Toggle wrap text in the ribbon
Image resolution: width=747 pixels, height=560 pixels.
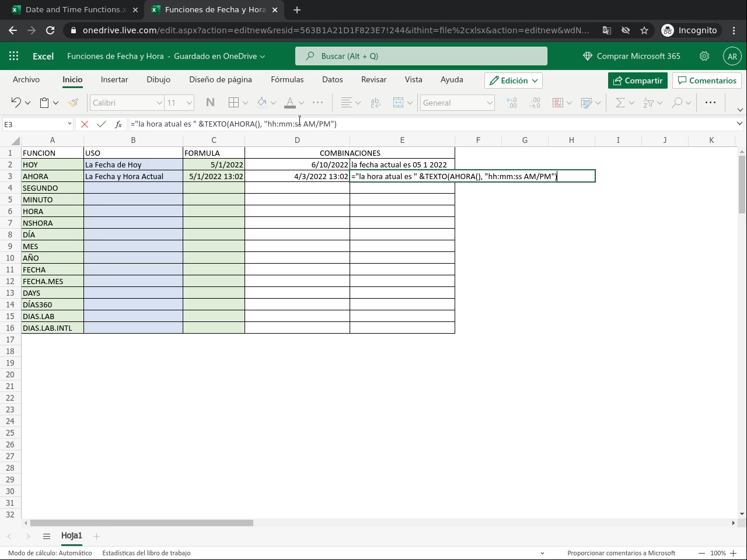pyautogui.click(x=375, y=103)
